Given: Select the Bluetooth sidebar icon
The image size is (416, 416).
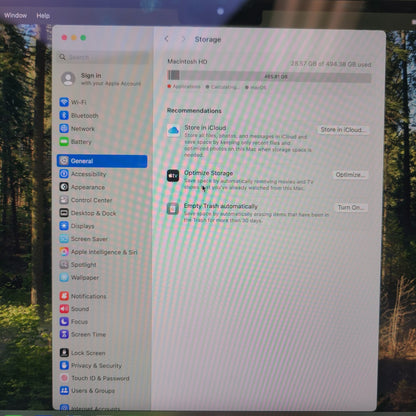Looking at the screenshot, I should coord(64,115).
